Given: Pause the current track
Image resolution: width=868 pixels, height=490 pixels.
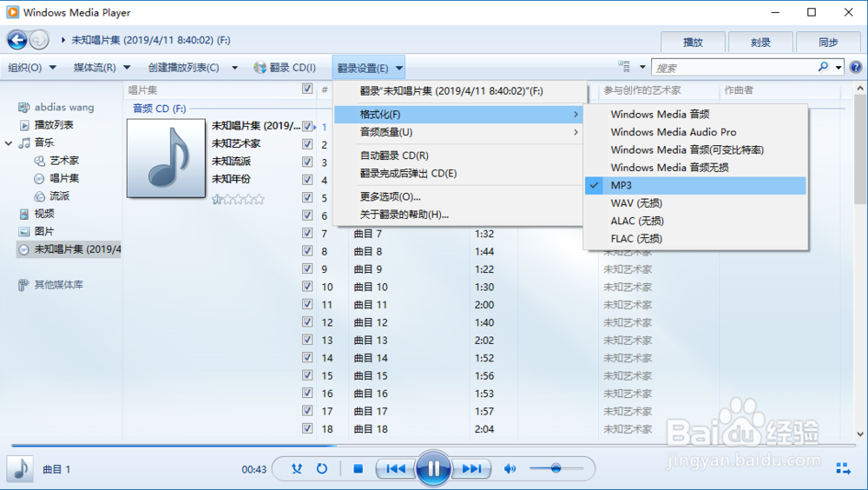Looking at the screenshot, I should tap(433, 469).
